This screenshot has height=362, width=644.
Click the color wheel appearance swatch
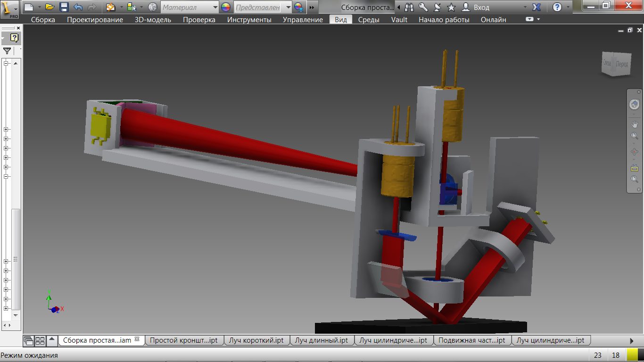[226, 7]
